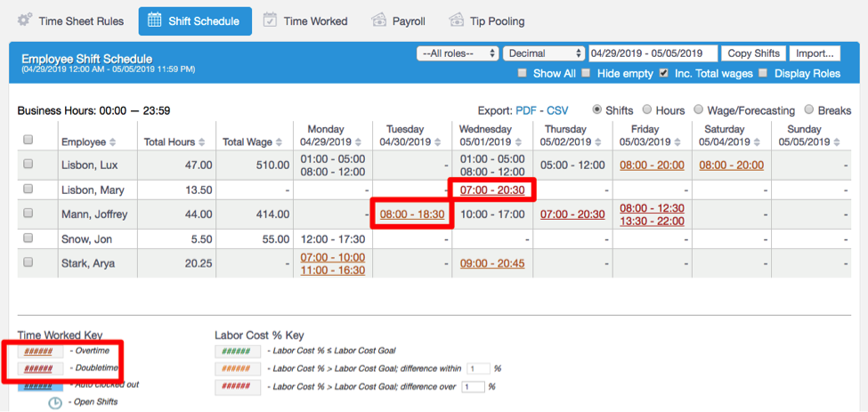Check the select-all header checkbox

pyautogui.click(x=28, y=140)
